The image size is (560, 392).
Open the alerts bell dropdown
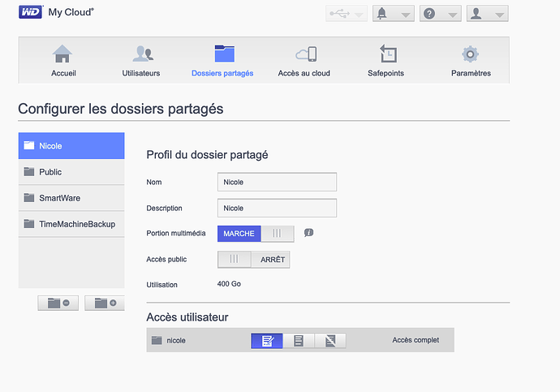click(x=393, y=14)
